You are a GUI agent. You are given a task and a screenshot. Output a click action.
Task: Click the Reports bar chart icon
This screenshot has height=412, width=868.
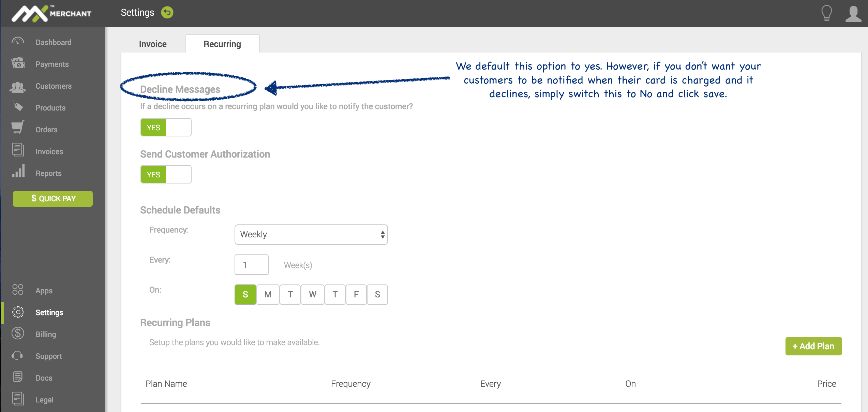click(x=18, y=172)
